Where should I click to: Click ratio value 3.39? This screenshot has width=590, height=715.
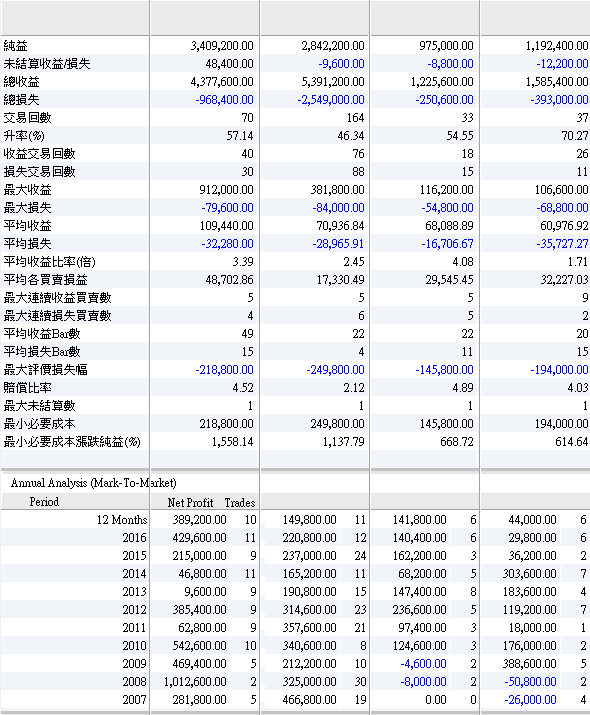coord(243,262)
